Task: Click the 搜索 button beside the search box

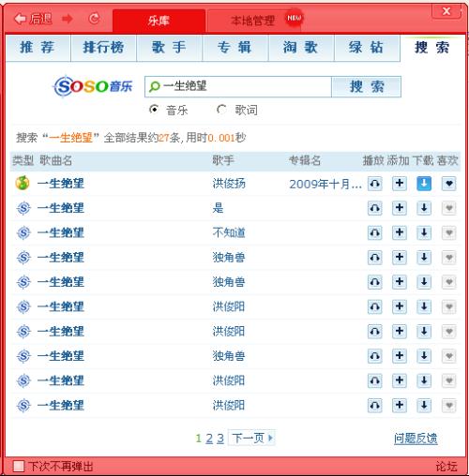Action: coord(367,86)
